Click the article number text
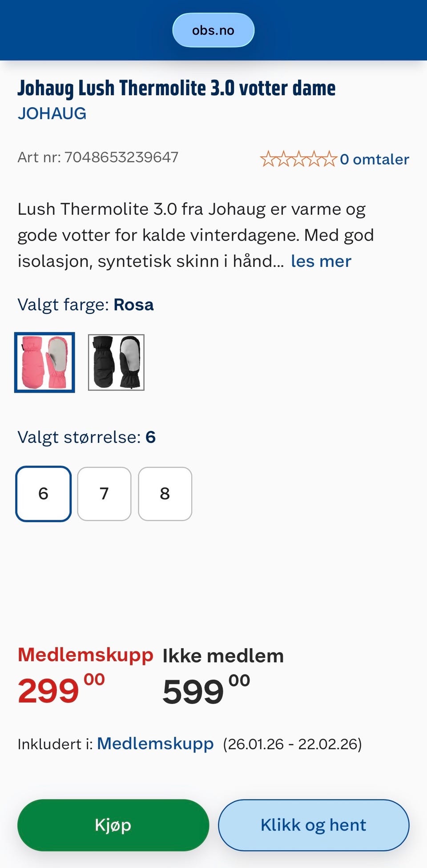The width and height of the screenshot is (427, 868). pyautogui.click(x=98, y=157)
